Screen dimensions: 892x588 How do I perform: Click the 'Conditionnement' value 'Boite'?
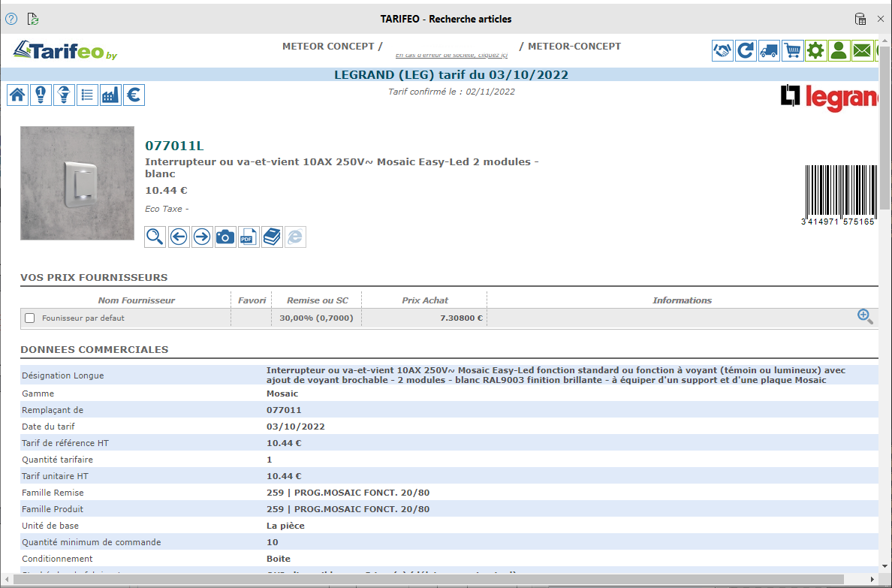point(279,559)
